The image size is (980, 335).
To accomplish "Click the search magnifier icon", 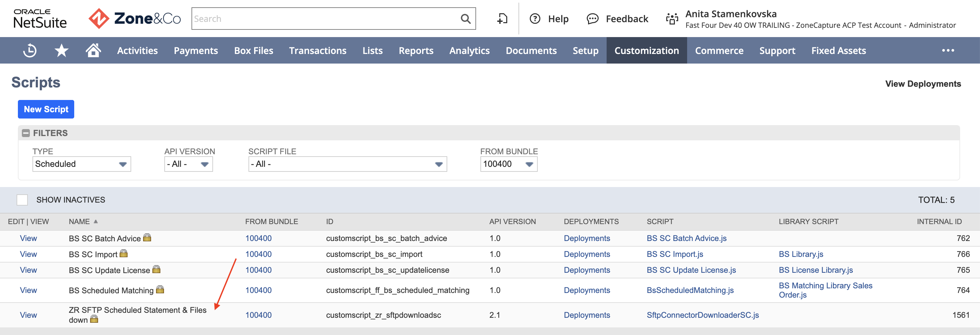I will coord(465,19).
